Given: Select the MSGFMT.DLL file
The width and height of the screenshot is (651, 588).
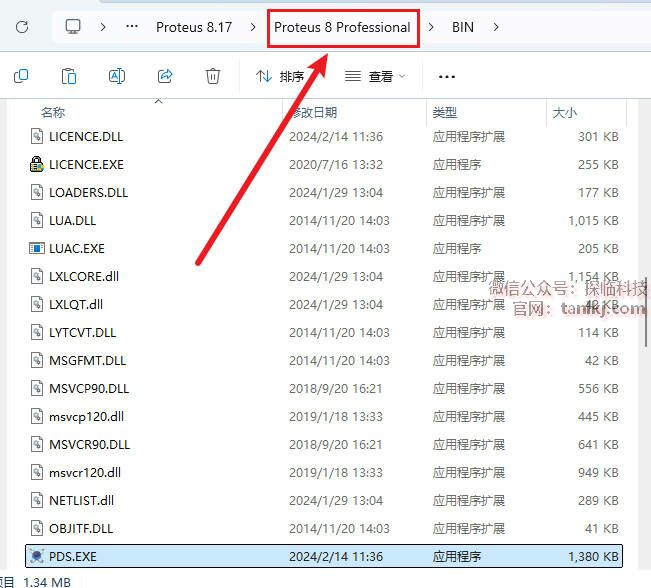Looking at the screenshot, I should point(324,360).
